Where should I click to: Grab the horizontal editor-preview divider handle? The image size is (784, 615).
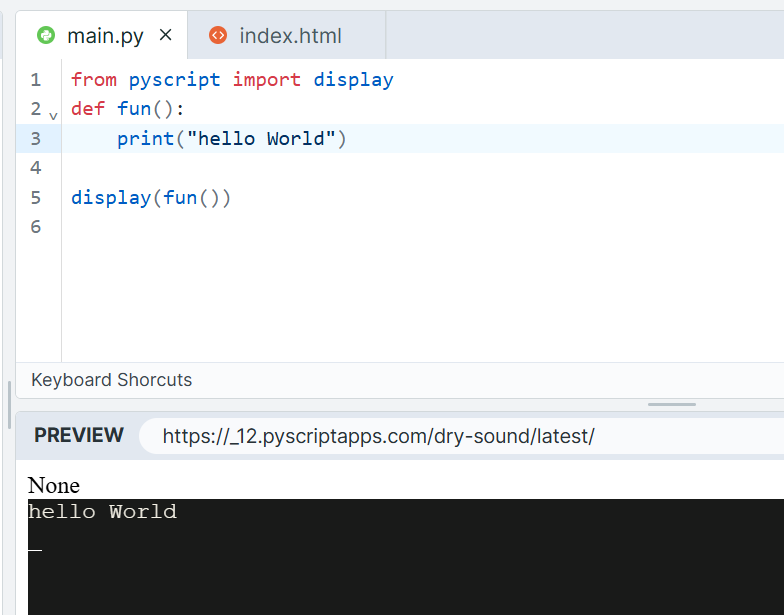(671, 405)
